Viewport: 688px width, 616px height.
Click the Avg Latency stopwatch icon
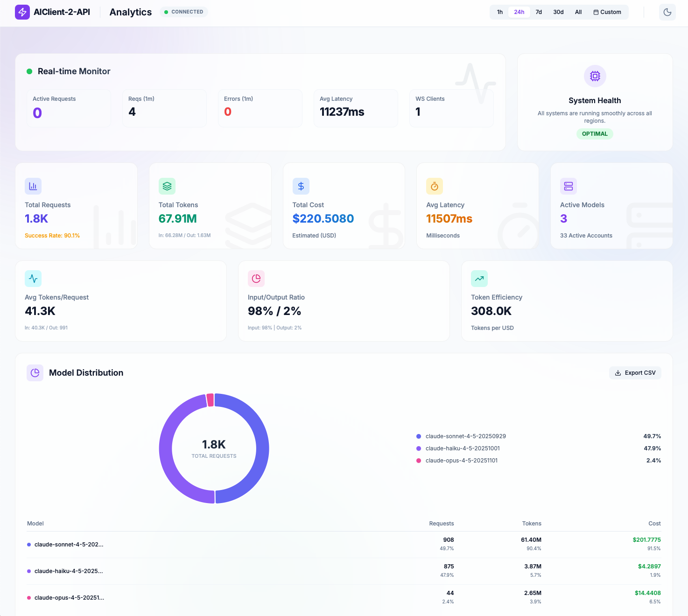tap(434, 186)
